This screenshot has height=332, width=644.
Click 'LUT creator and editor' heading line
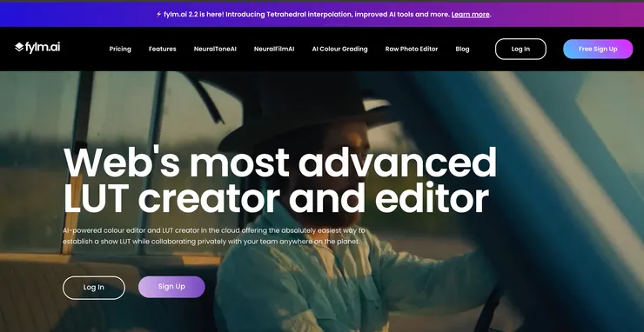[x=276, y=198]
